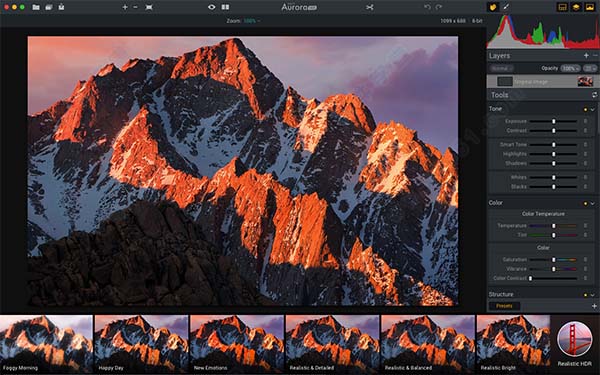Image resolution: width=600 pixels, height=375 pixels.
Task: Remove layer with the minus icon
Action: coord(595,55)
